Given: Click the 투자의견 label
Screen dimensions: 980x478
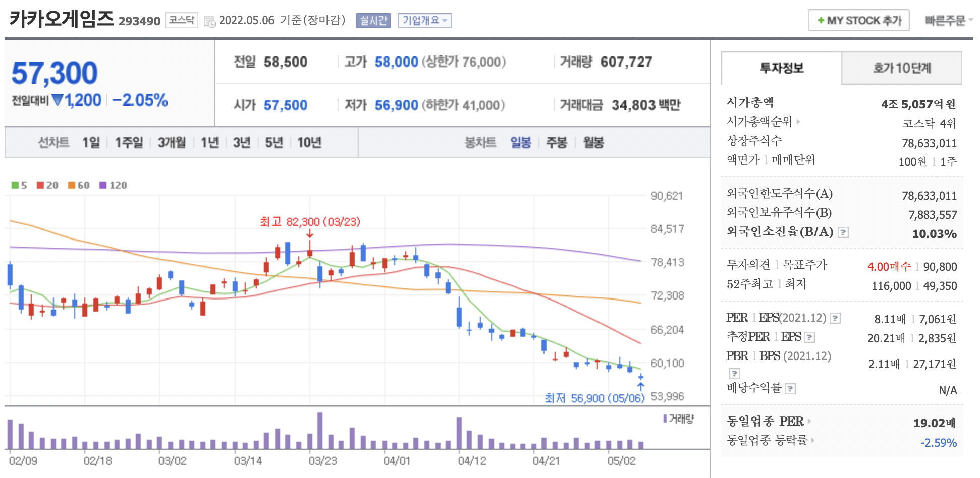Looking at the screenshot, I should coord(748,265).
